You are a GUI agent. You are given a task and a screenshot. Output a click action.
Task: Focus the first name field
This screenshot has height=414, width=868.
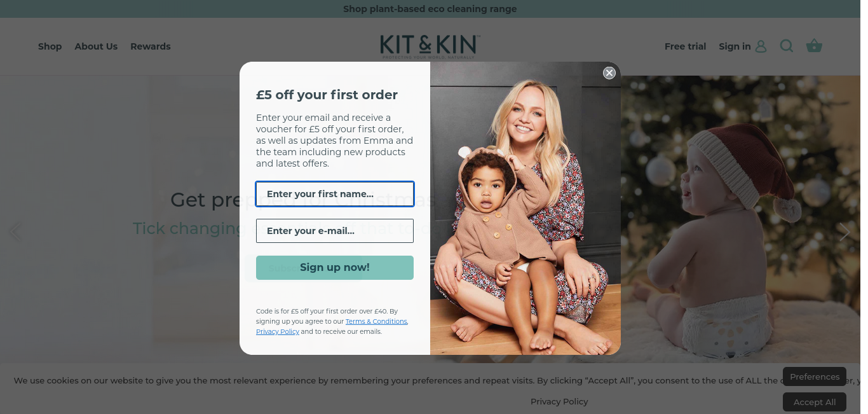pyautogui.click(x=335, y=194)
